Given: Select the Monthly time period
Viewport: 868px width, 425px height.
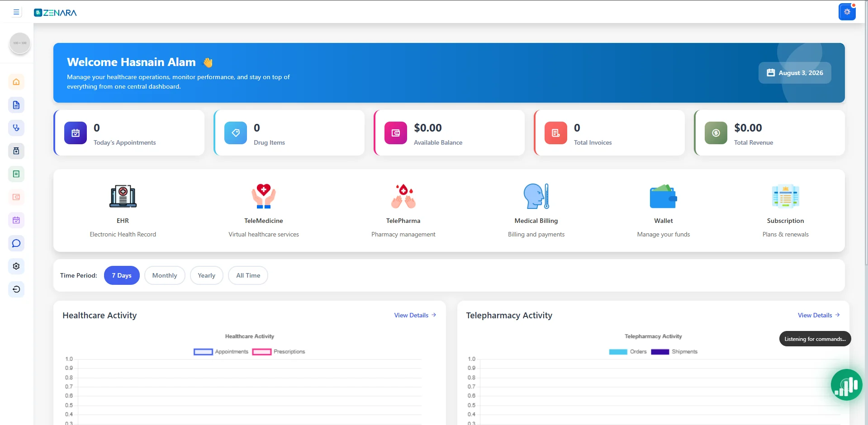Looking at the screenshot, I should point(165,275).
